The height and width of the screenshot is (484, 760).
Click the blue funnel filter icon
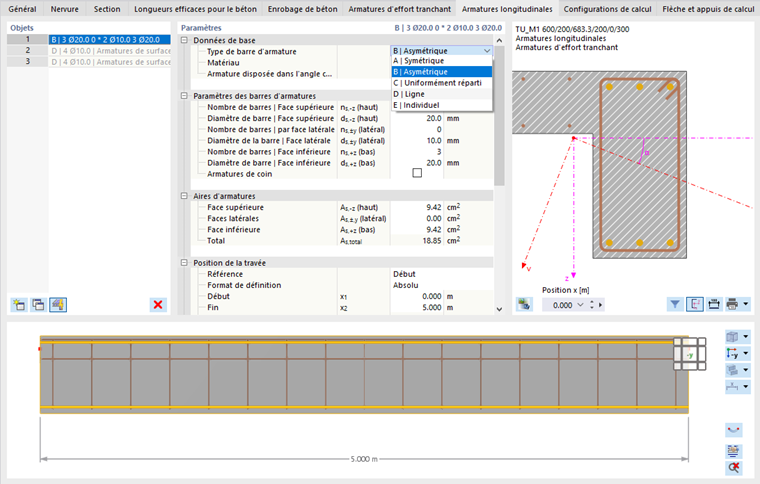pyautogui.click(x=675, y=305)
